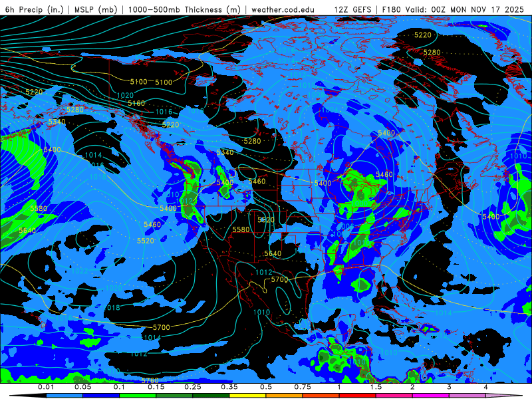Click the weather.cod.edu text in header

pyautogui.click(x=283, y=9)
